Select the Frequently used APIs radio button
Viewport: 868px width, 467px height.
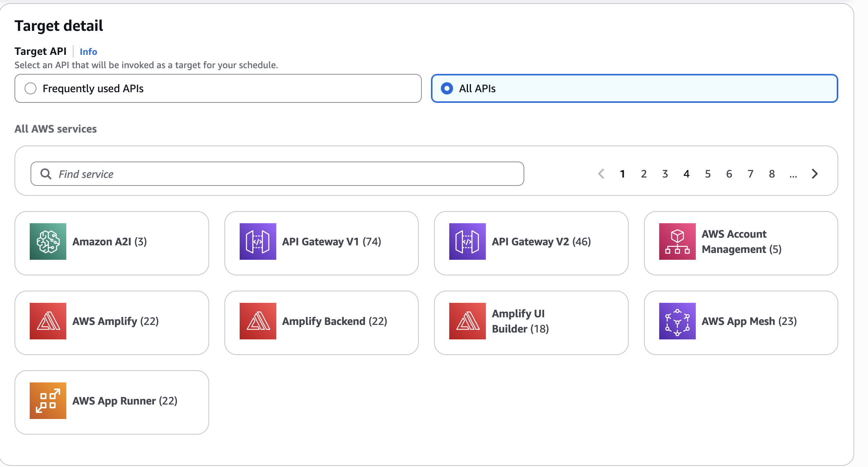30,88
